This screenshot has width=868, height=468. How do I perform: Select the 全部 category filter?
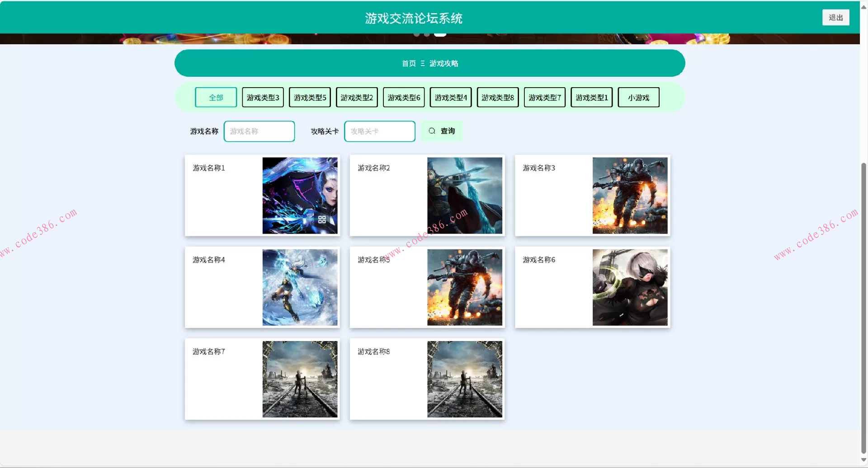coord(216,97)
